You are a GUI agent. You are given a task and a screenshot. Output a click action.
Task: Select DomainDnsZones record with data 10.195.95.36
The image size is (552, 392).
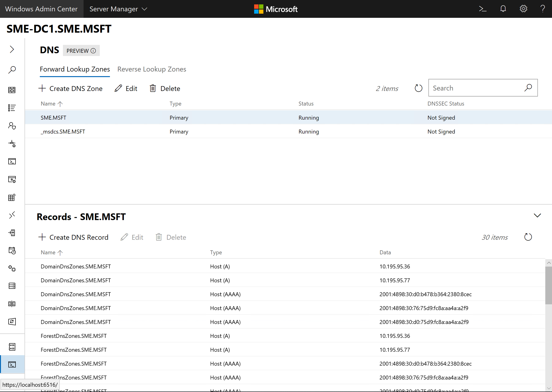pos(285,266)
